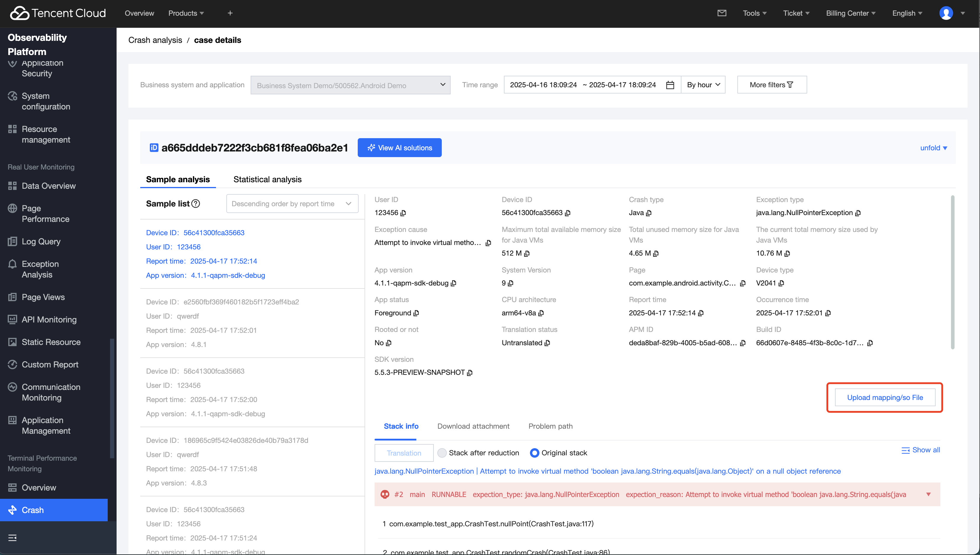Screen dimensions: 980x555
Task: Expand sample list sort order dropdown
Action: (292, 204)
